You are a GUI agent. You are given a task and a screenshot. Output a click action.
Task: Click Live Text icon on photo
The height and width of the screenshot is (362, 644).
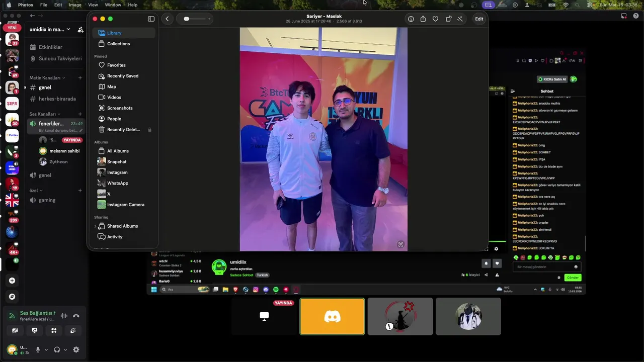click(400, 244)
